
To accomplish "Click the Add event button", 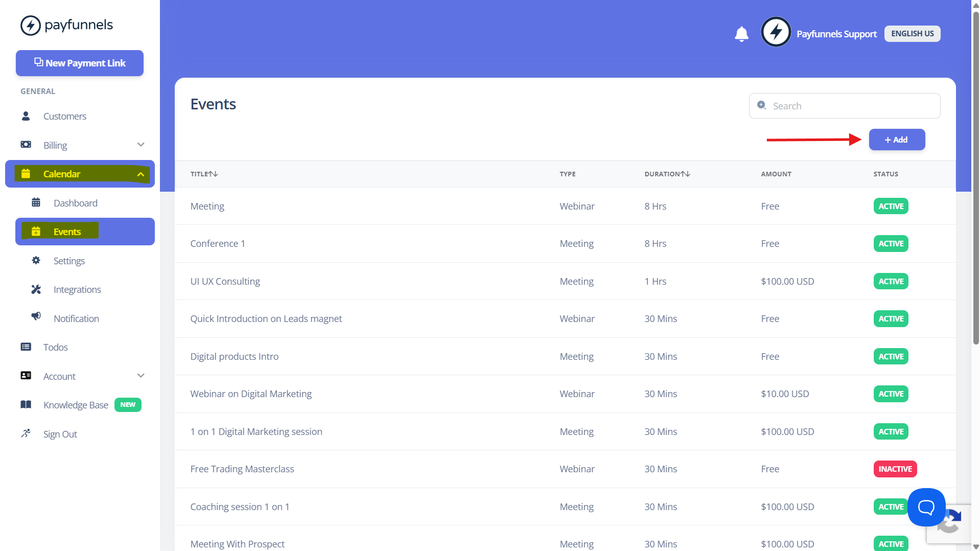I will pyautogui.click(x=897, y=140).
